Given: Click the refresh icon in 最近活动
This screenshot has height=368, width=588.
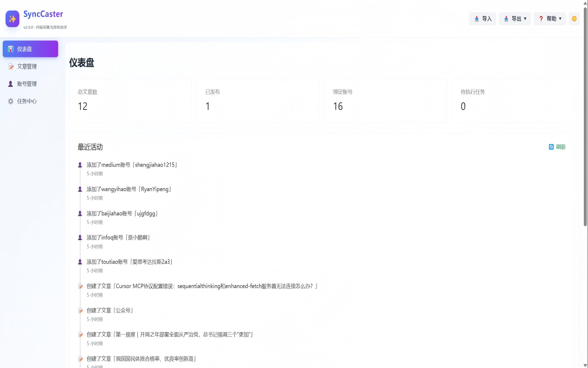Looking at the screenshot, I should (551, 147).
